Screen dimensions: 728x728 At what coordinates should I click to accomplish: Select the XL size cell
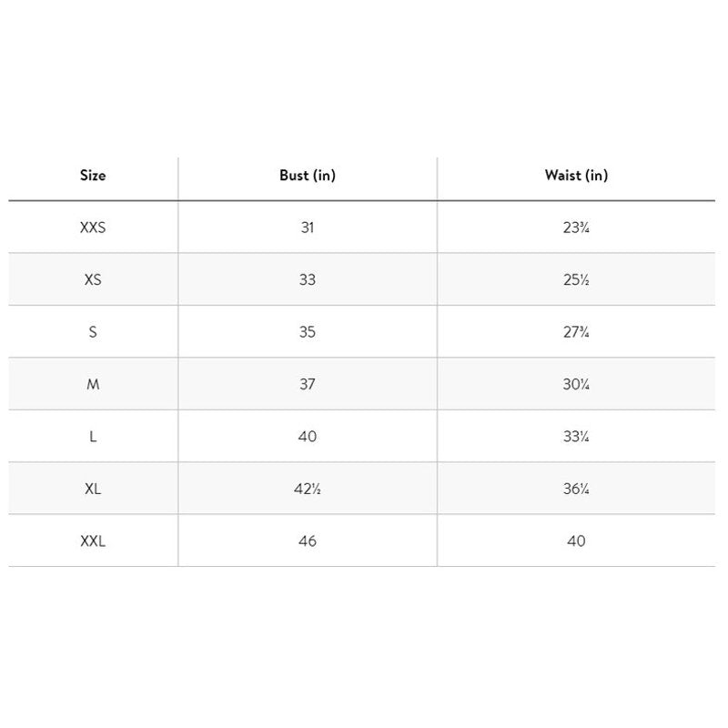(93, 489)
